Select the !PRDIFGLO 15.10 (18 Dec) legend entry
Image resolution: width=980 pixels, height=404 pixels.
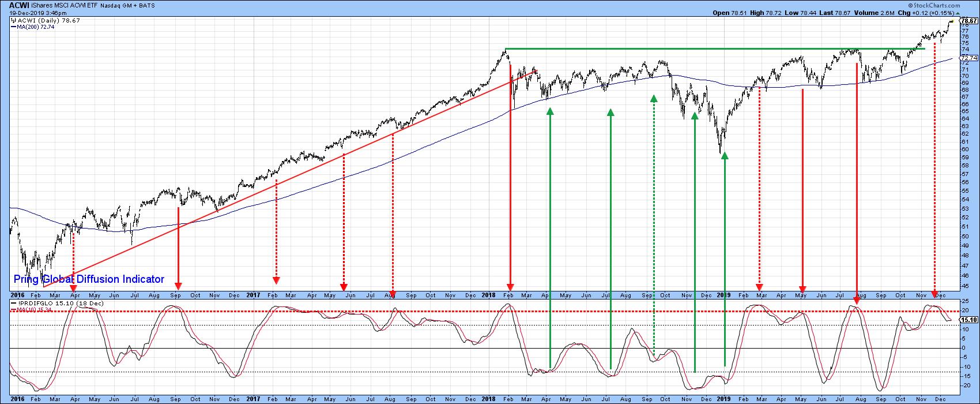(57, 303)
